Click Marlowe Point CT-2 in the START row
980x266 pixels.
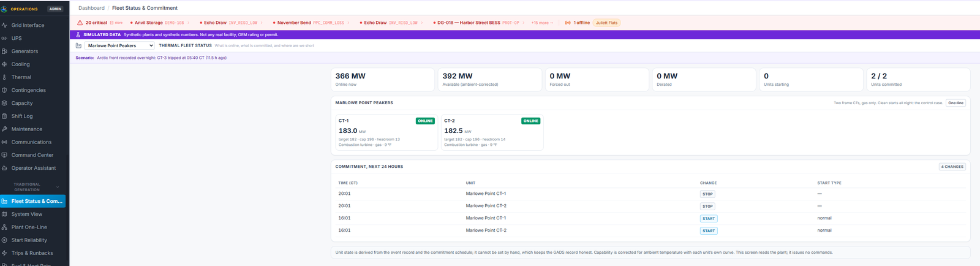click(x=486, y=230)
